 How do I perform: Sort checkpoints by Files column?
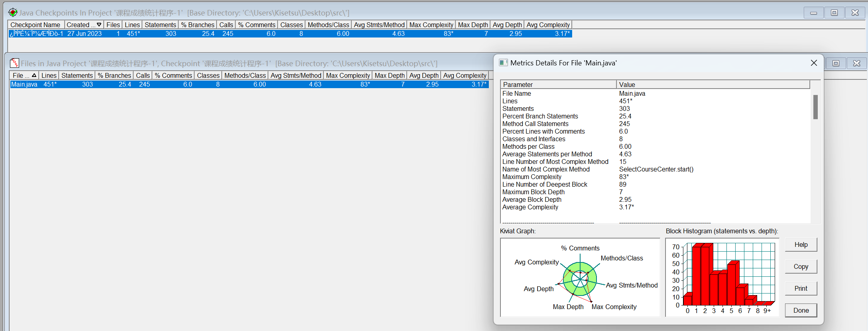pos(113,25)
